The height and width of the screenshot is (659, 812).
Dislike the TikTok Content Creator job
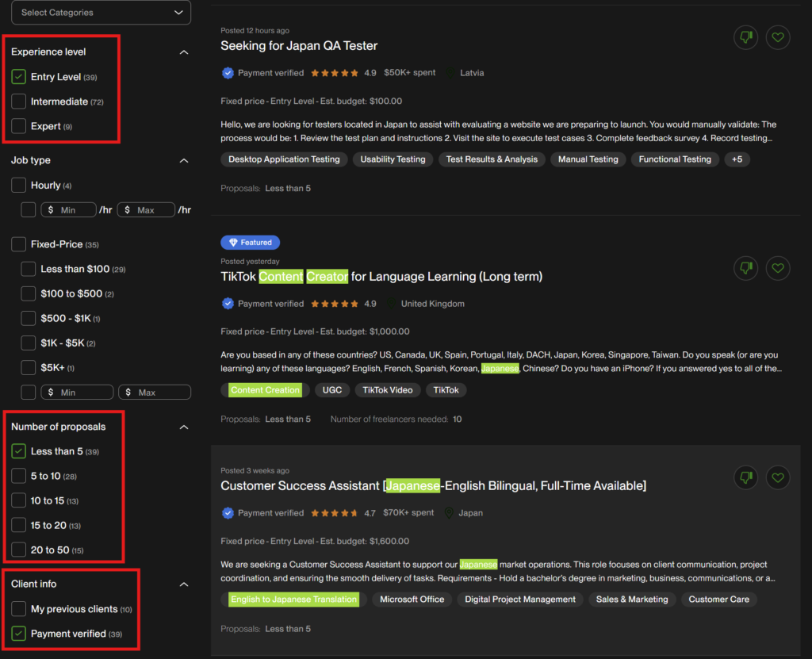point(745,268)
